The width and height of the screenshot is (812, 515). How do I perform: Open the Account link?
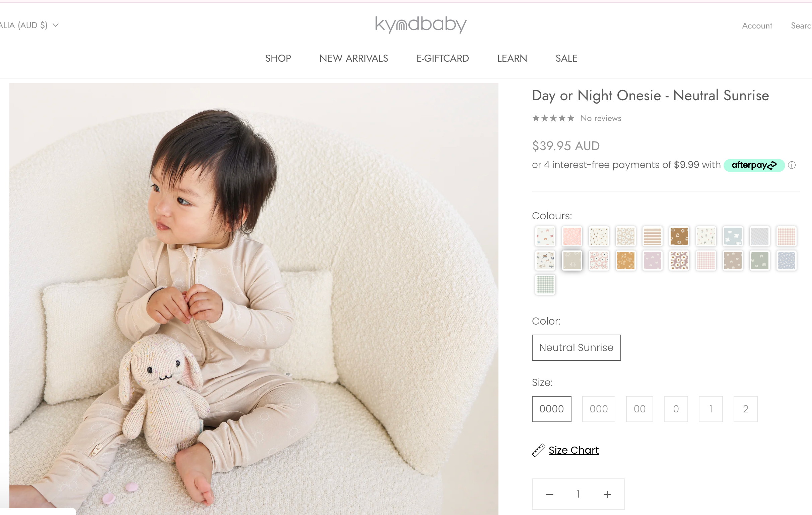757,25
